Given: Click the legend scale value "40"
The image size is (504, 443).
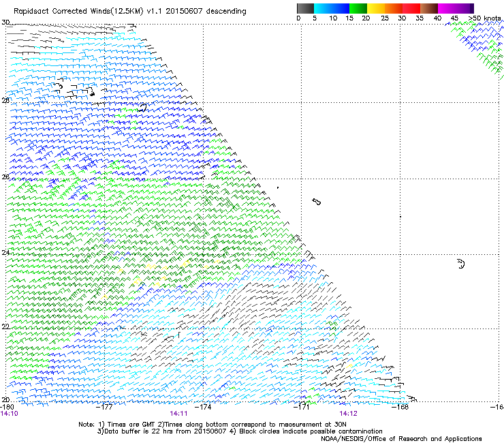Looking at the screenshot, I should point(437,18).
